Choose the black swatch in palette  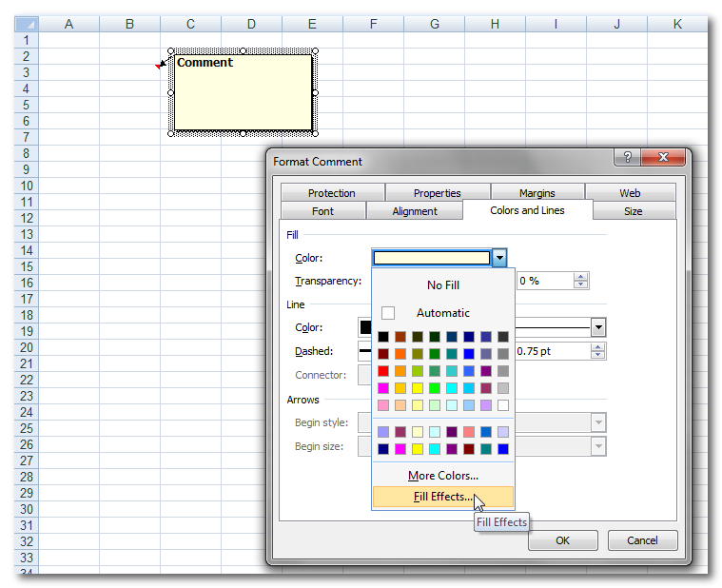click(x=382, y=337)
